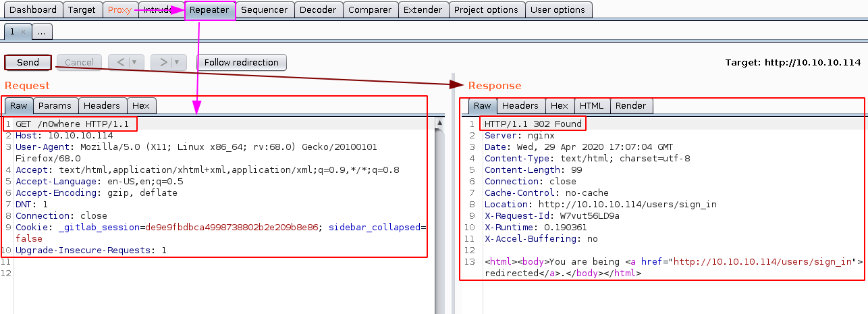Show the response HTML tab
Screen dimensions: 868x314
click(591, 105)
